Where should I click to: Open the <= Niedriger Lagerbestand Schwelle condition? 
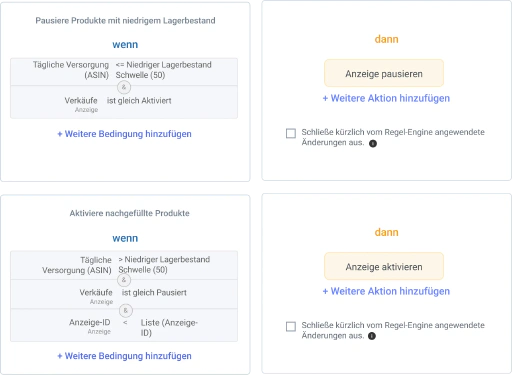[124, 71]
